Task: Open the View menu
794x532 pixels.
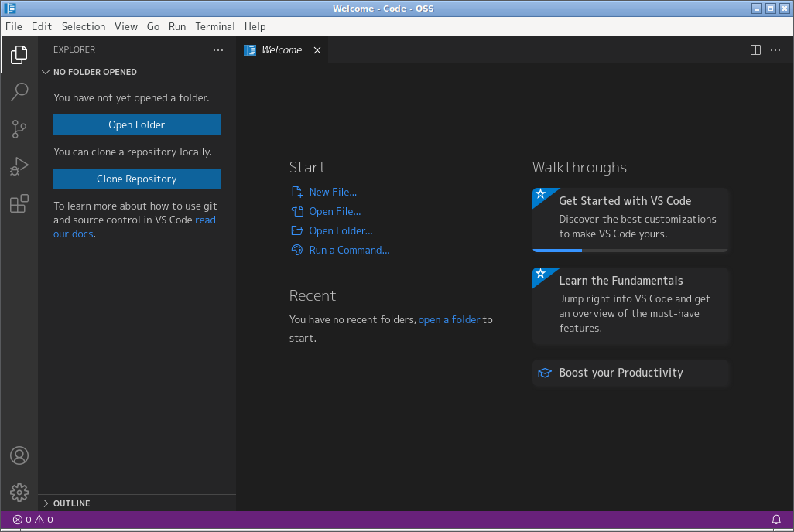Action: coord(126,26)
